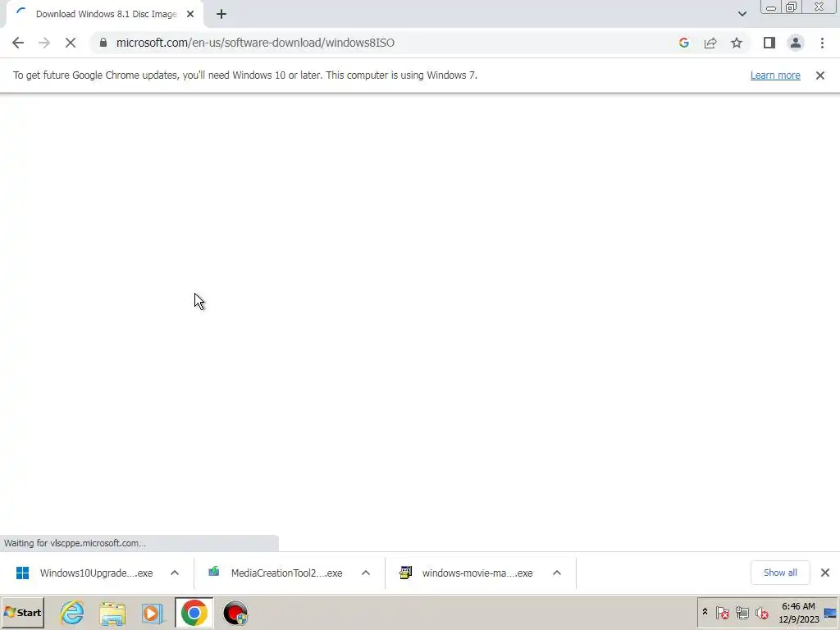The image size is (840, 630).
Task: Select Download Windows 8.1 Disc Image tab
Action: (x=104, y=14)
